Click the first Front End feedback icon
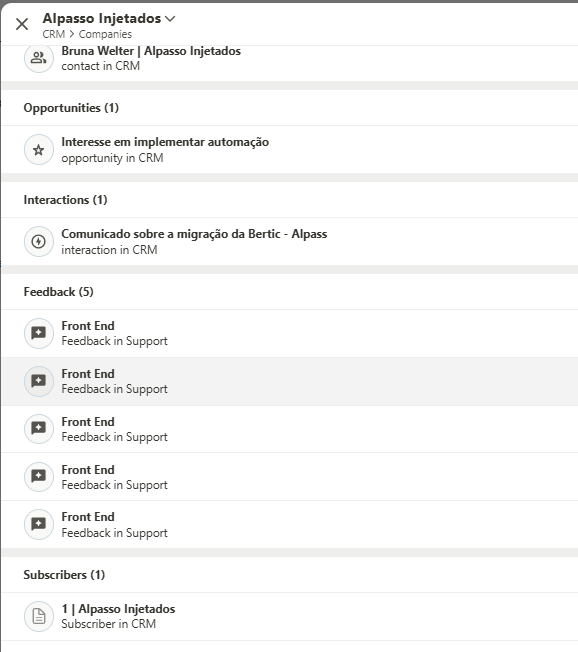The image size is (578, 652). (x=39, y=333)
